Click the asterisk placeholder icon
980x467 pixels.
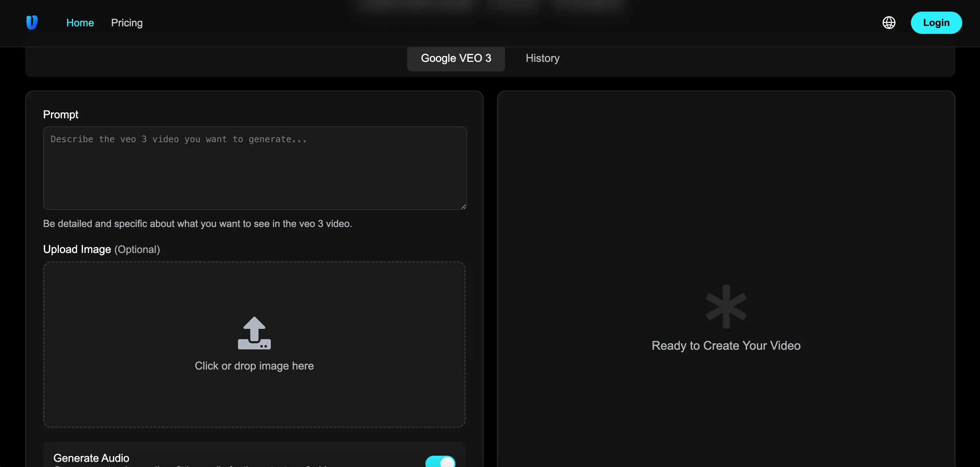(x=726, y=307)
